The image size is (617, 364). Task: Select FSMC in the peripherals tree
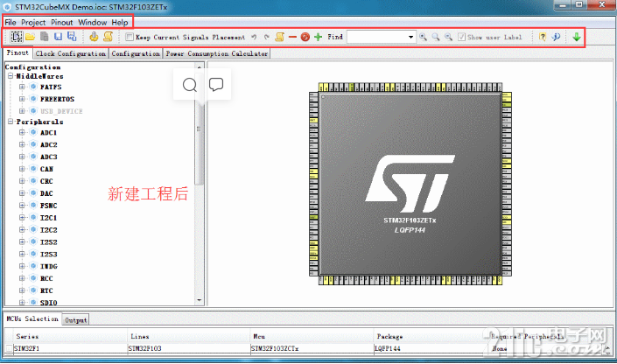(x=48, y=206)
